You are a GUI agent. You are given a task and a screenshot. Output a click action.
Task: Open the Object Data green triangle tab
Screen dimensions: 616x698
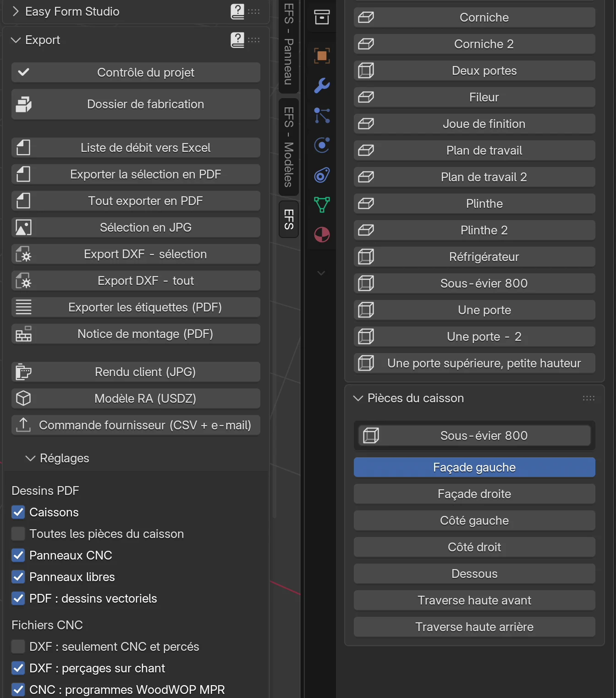pos(322,205)
